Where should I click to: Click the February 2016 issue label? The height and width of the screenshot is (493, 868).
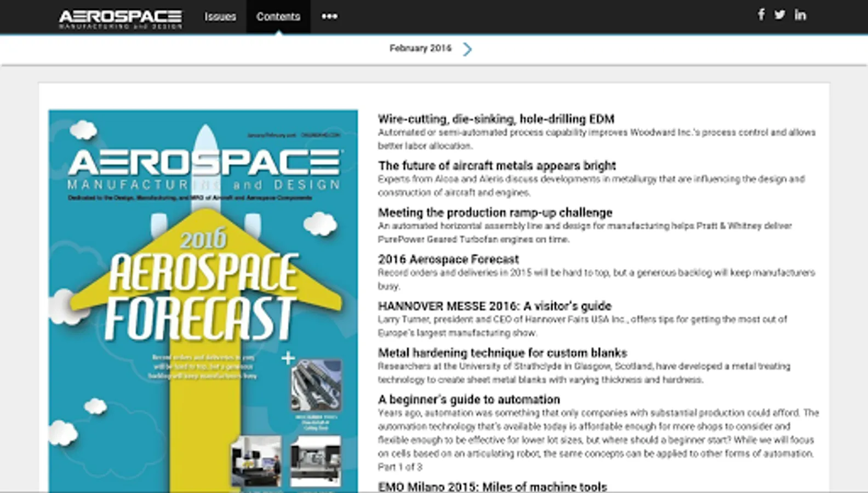420,48
